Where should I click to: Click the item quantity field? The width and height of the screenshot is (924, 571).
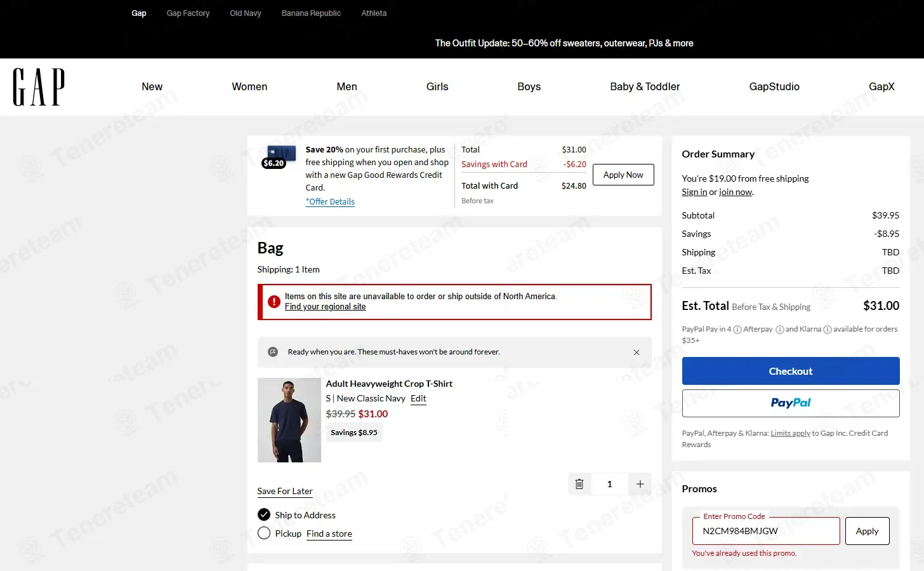[609, 484]
